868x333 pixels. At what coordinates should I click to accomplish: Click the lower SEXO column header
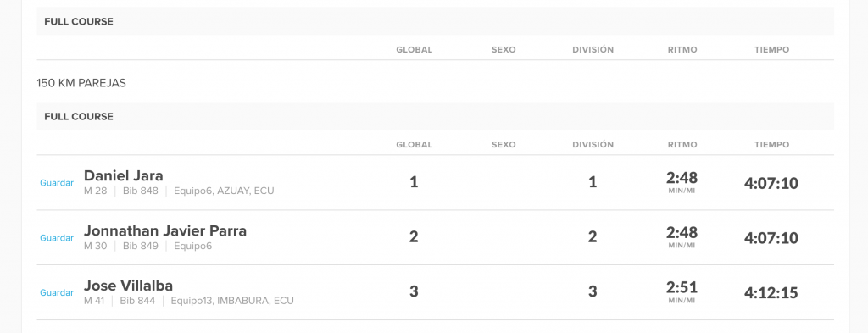(x=504, y=144)
